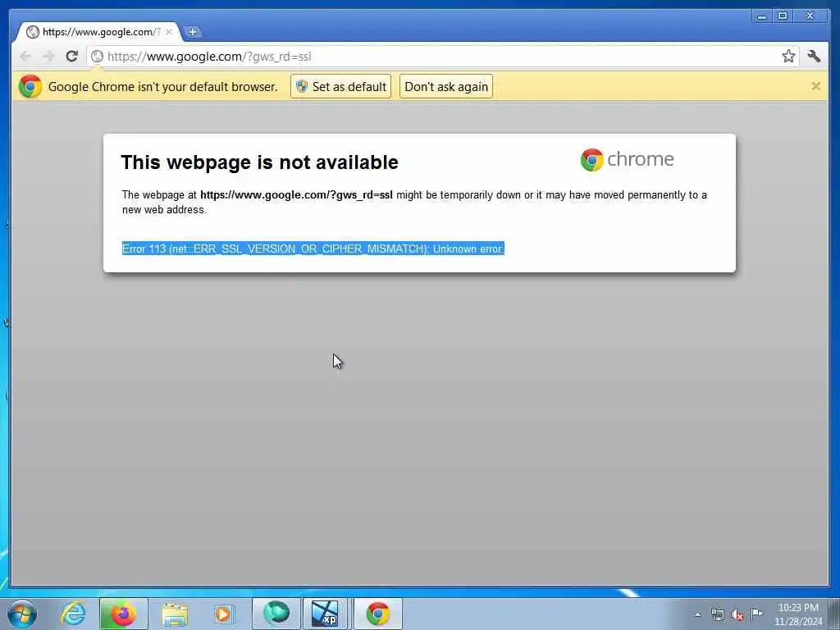Click the green globe app in taskbar
This screenshot has height=630, width=840.
click(276, 614)
